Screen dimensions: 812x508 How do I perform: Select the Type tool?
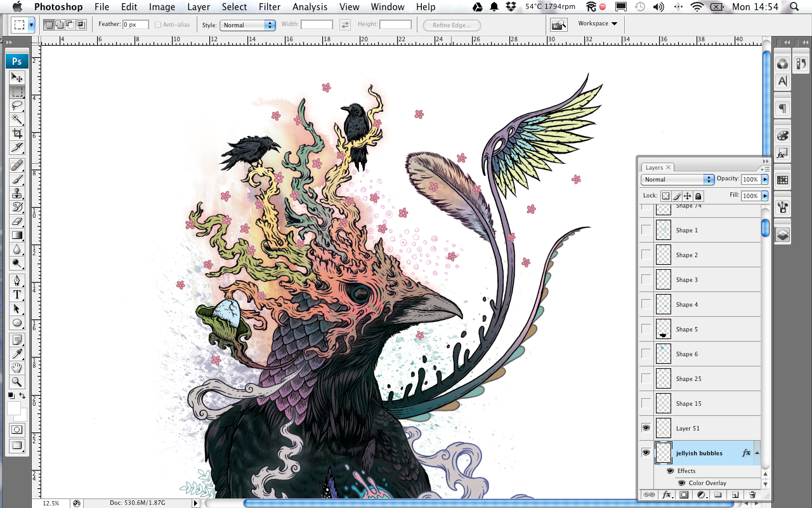point(17,295)
